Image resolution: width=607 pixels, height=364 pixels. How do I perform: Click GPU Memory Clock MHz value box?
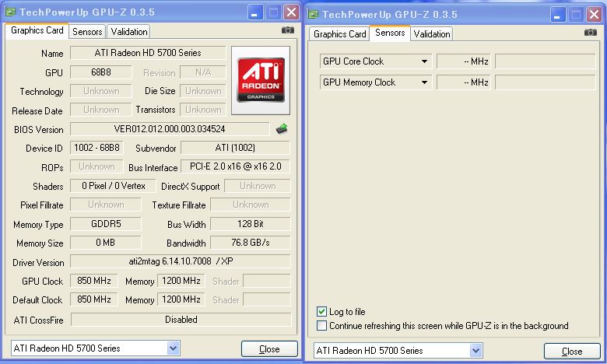click(x=463, y=82)
